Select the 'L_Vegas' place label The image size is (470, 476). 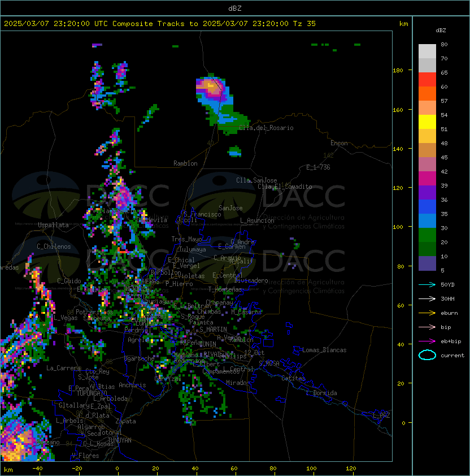(66, 318)
